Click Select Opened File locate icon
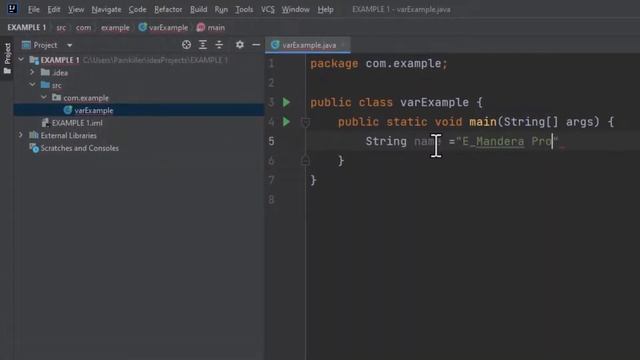 coord(186,45)
